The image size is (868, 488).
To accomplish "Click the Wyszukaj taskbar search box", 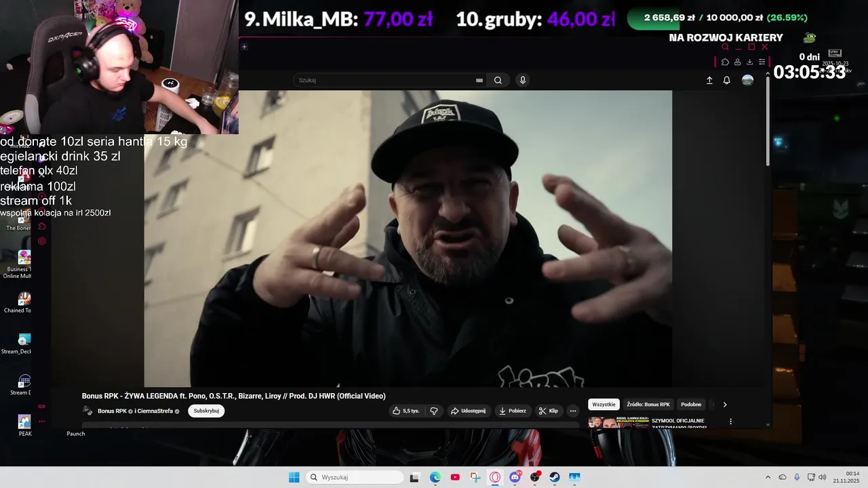I will 355,477.
